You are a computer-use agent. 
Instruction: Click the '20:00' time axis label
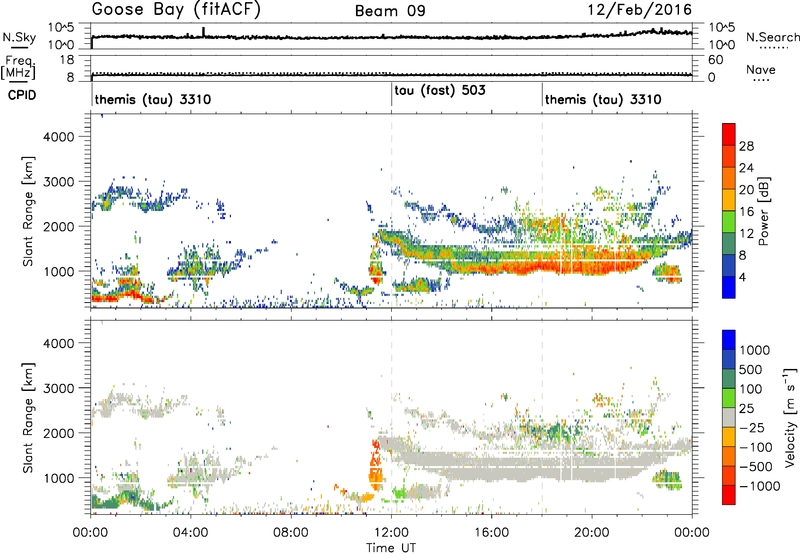tap(592, 532)
